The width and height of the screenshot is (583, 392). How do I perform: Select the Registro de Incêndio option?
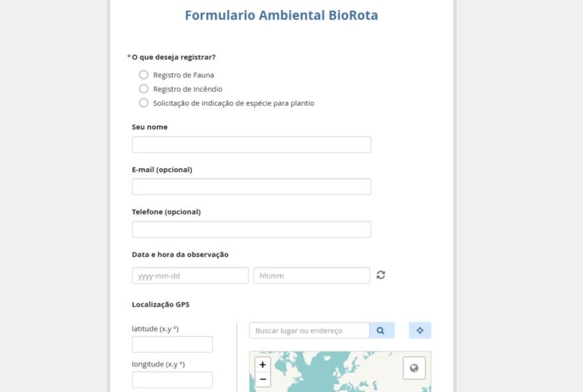pos(144,89)
